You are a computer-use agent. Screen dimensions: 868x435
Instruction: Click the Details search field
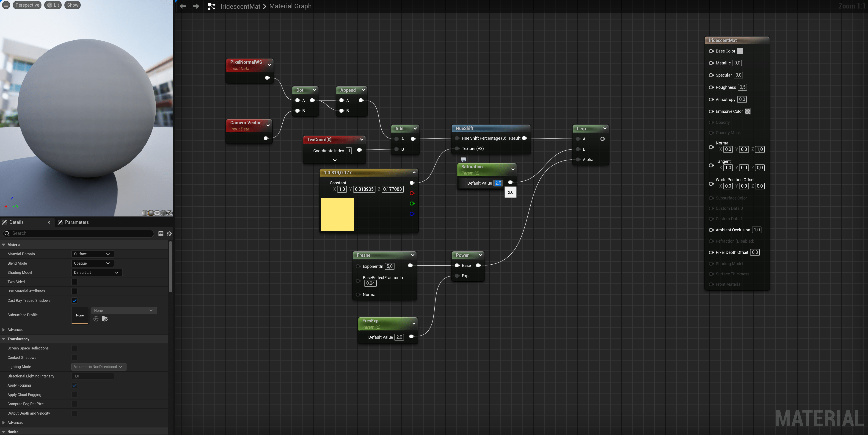[x=81, y=233]
